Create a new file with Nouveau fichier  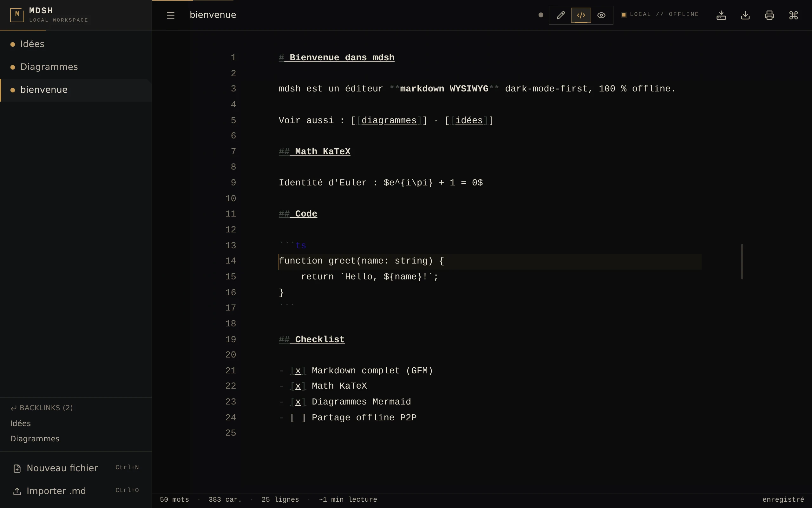(x=76, y=468)
